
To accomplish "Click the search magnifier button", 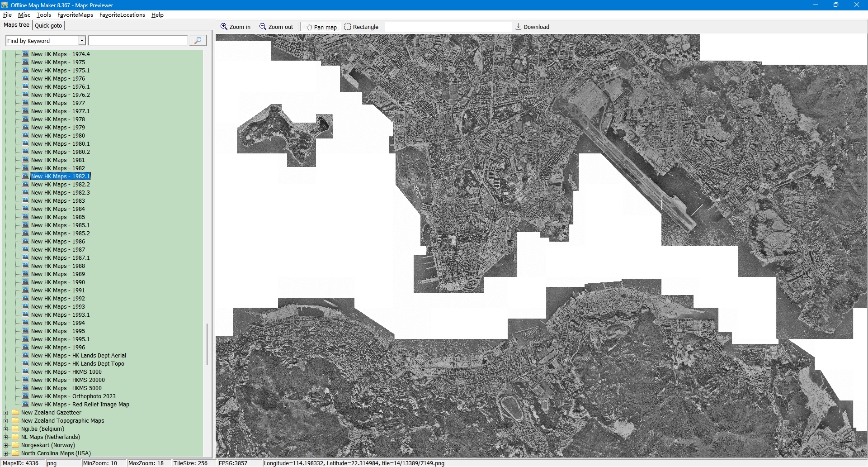I will point(198,41).
